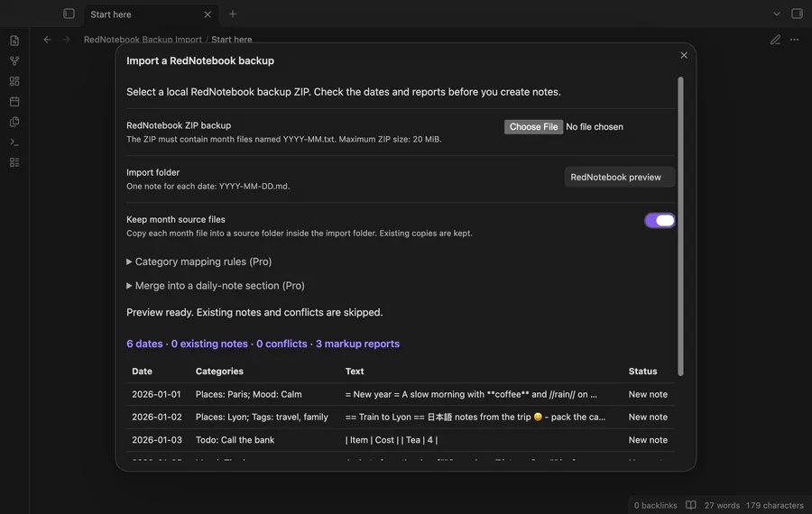Click Places: Paris; Mood: Calm cell
This screenshot has height=514, width=812.
[249, 394]
